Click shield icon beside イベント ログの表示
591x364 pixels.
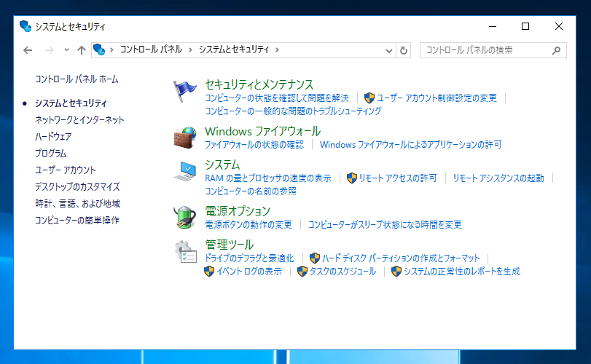[x=209, y=271]
